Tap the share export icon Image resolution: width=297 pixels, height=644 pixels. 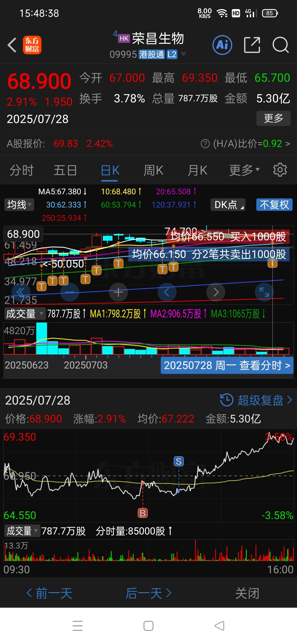252,45
